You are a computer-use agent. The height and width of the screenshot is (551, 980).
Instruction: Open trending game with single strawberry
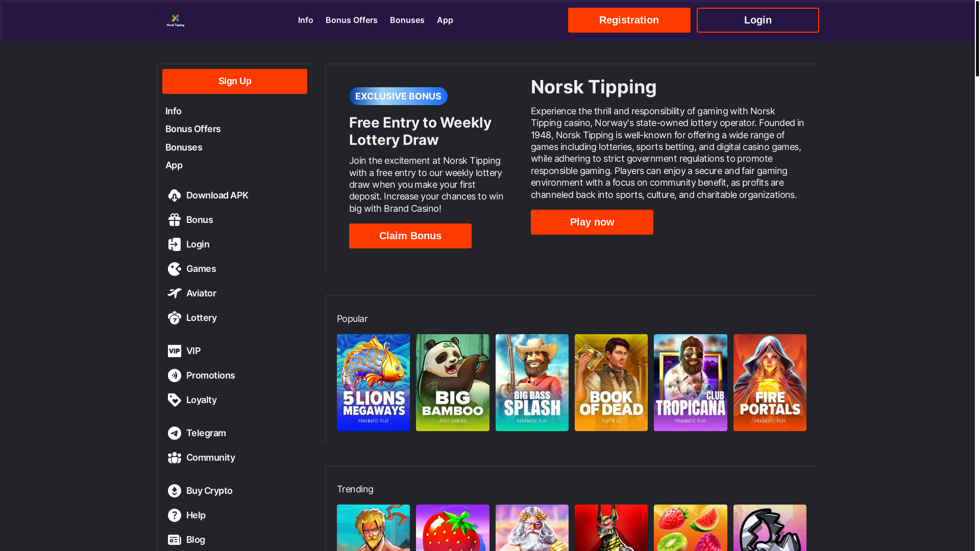point(453,528)
